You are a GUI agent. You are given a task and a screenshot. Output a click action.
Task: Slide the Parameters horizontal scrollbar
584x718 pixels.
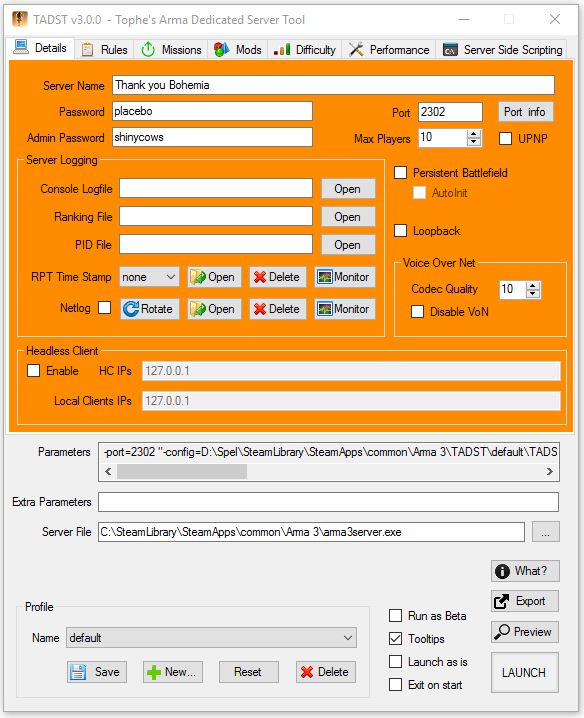[182, 471]
